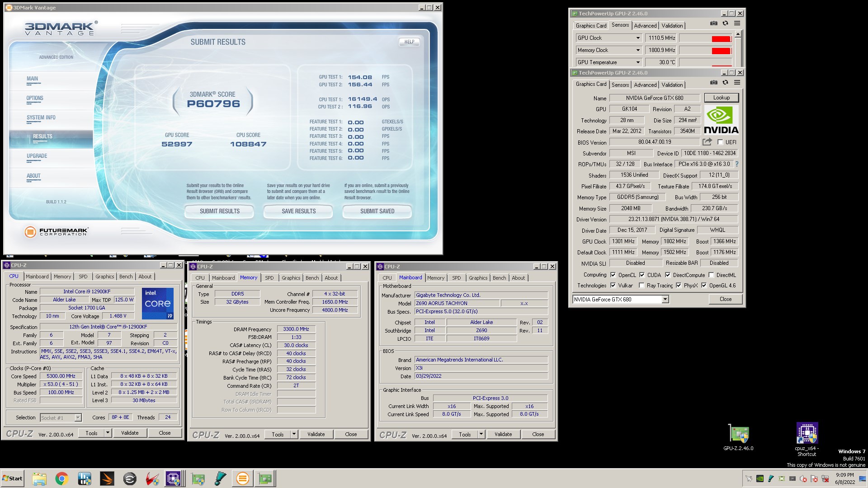Take a screenshot with the lower GPU-Z camera icon
Image resolution: width=868 pixels, height=488 pixels.
713,83
